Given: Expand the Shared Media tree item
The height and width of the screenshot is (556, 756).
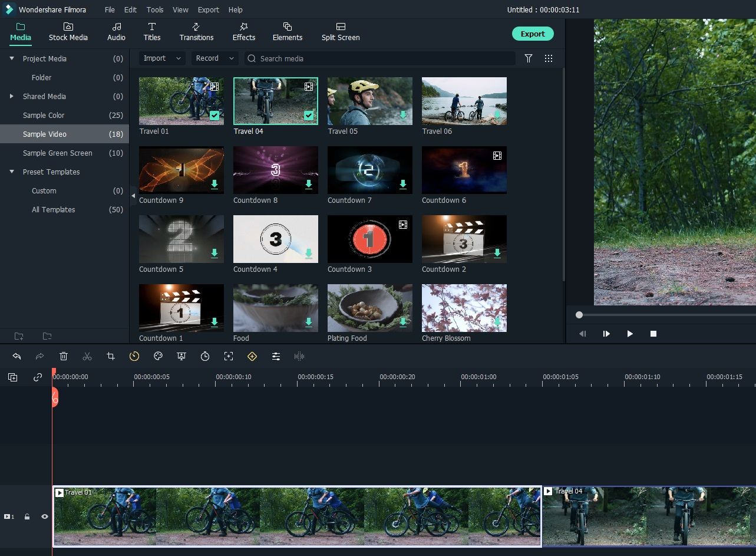Looking at the screenshot, I should click(12, 96).
